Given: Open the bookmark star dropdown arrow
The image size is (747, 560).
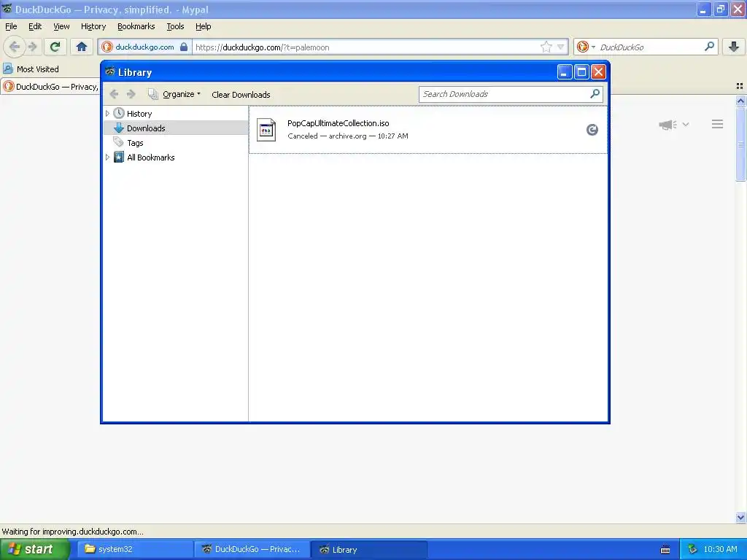Looking at the screenshot, I should (x=561, y=47).
